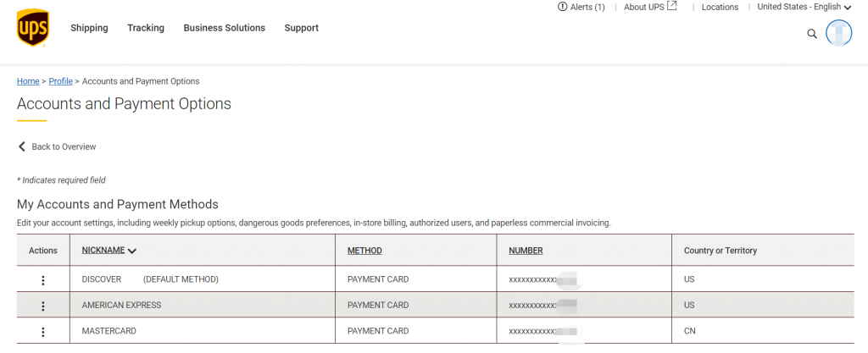Click the About UPS external link icon
The width and height of the screenshot is (868, 353).
click(672, 6)
